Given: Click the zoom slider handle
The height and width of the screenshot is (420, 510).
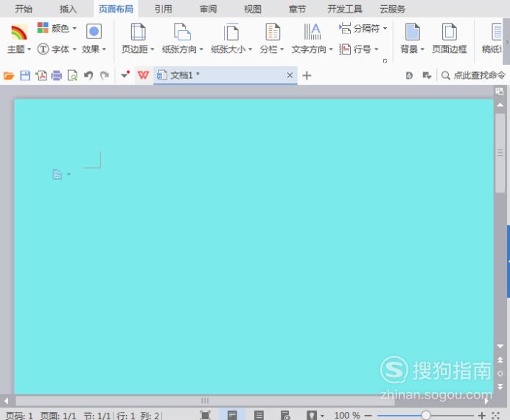Looking at the screenshot, I should [x=426, y=415].
